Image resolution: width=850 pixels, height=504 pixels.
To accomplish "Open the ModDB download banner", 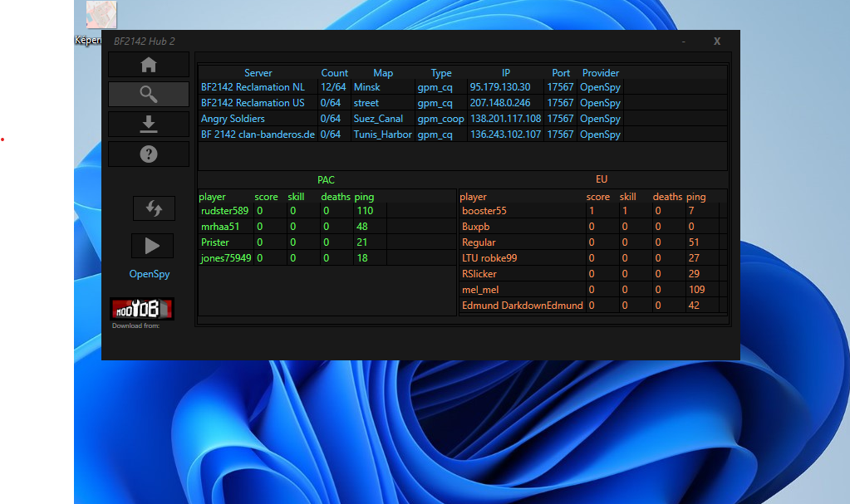I will (142, 309).
